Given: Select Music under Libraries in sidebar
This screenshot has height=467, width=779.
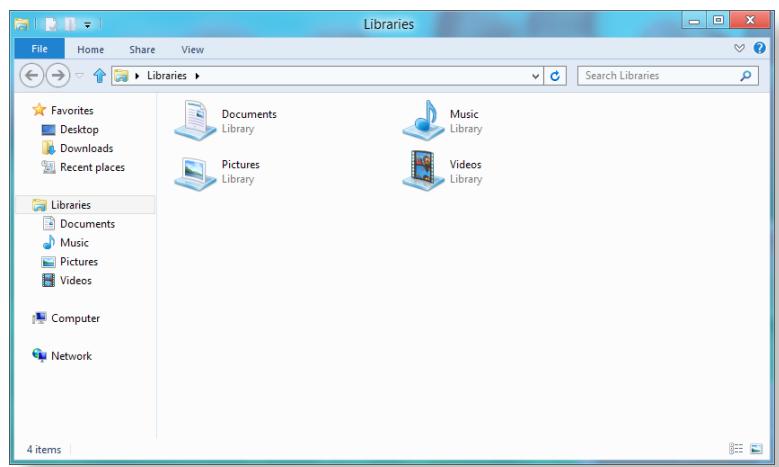Looking at the screenshot, I should pyautogui.click(x=74, y=243).
